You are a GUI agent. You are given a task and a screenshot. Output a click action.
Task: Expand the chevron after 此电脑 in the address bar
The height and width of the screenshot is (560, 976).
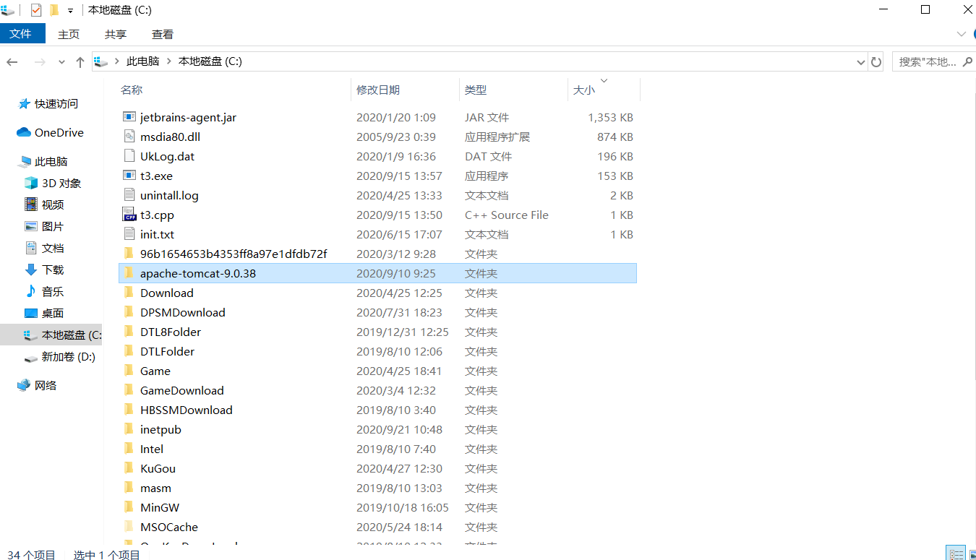(x=168, y=62)
